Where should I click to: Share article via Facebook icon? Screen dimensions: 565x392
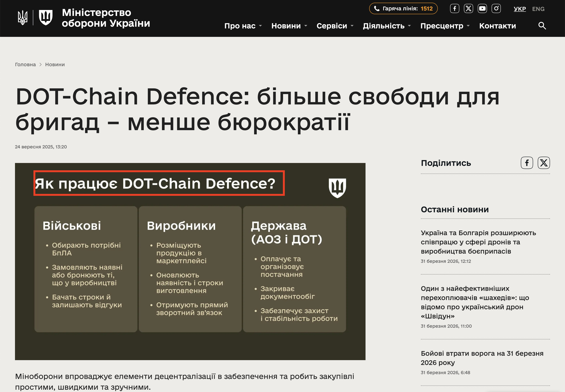click(527, 163)
